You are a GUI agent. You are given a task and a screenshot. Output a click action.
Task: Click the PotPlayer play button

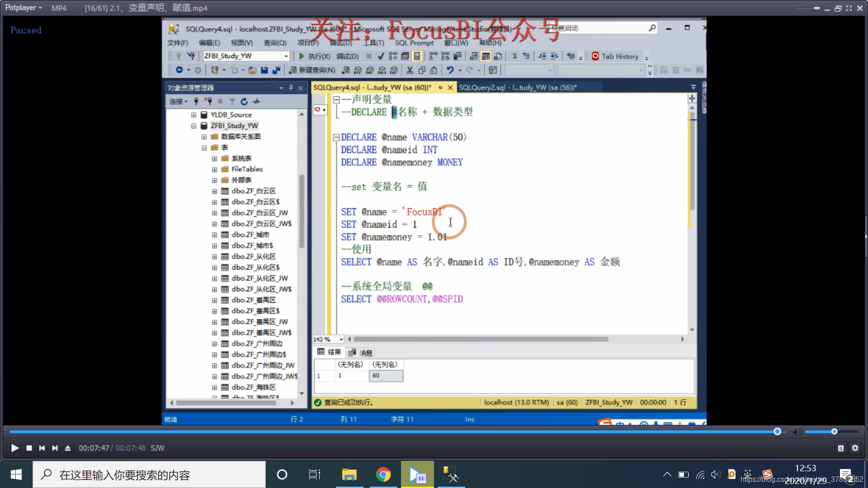point(14,448)
